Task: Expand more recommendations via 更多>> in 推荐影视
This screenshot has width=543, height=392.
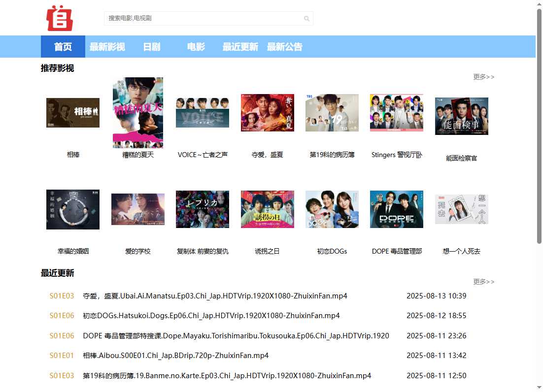Action: (483, 77)
